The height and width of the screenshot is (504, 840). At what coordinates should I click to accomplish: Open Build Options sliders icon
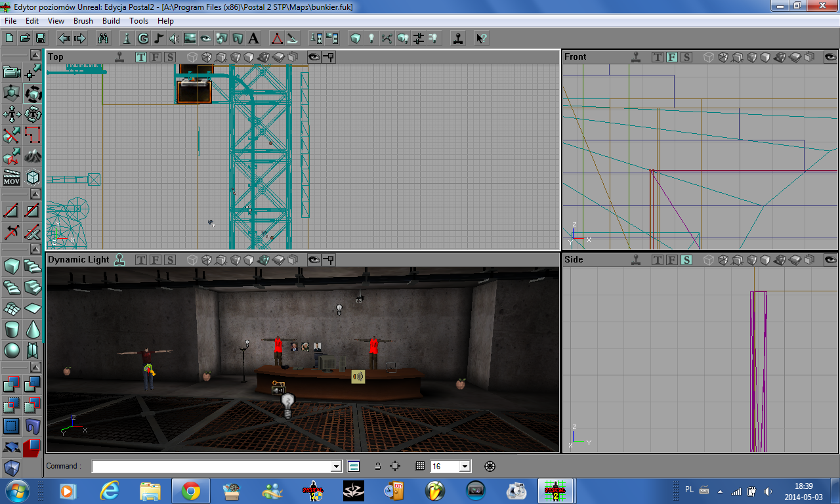click(x=419, y=38)
